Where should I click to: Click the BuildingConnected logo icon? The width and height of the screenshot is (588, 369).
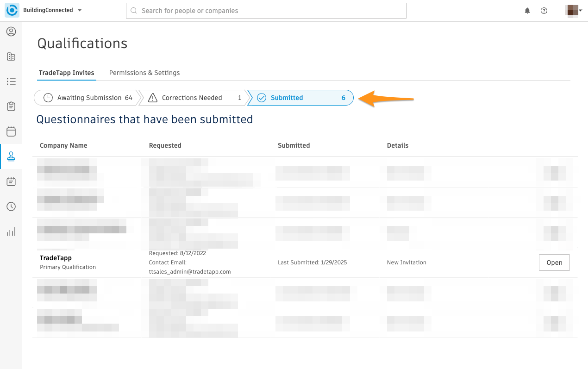[13, 10]
